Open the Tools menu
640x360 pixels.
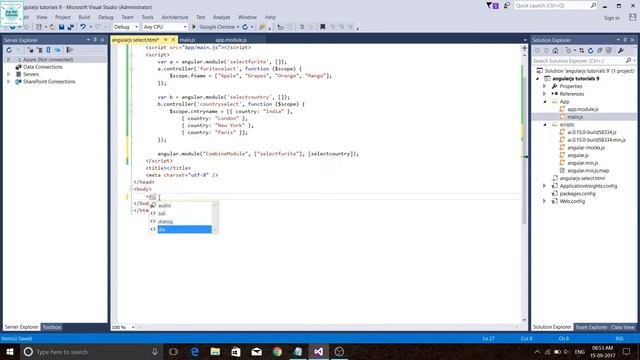click(147, 17)
